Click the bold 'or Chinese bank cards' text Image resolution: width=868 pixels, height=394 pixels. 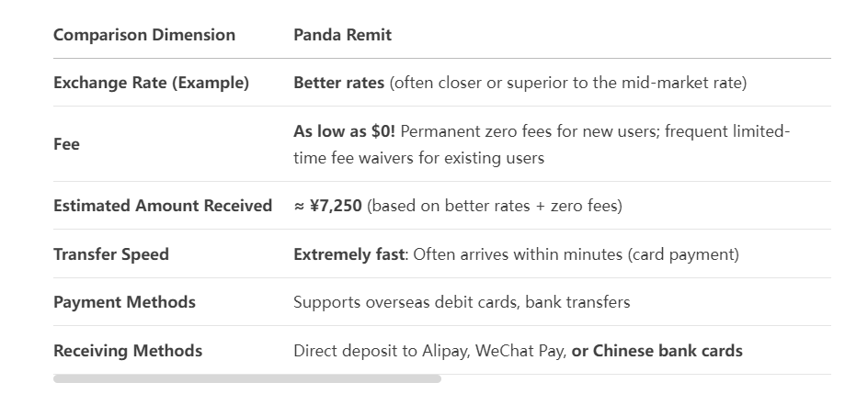pyautogui.click(x=657, y=351)
